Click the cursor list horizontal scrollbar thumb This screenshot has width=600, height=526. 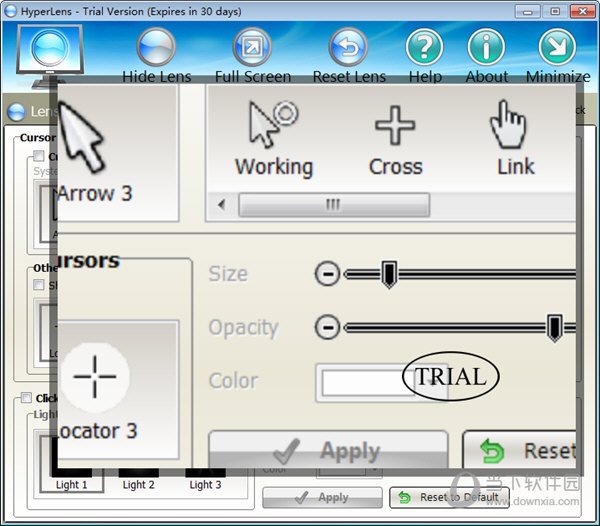[x=334, y=205]
